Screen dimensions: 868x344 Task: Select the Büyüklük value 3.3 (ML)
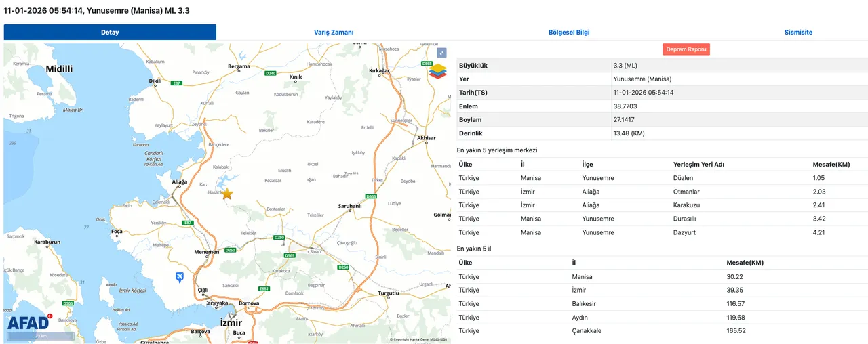[x=625, y=66]
